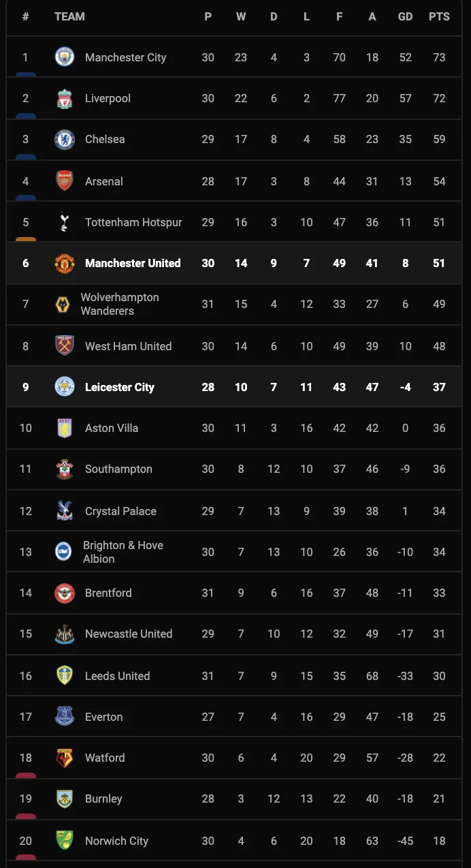471x868 pixels.
Task: Click the West Ham United crest
Action: click(x=65, y=346)
